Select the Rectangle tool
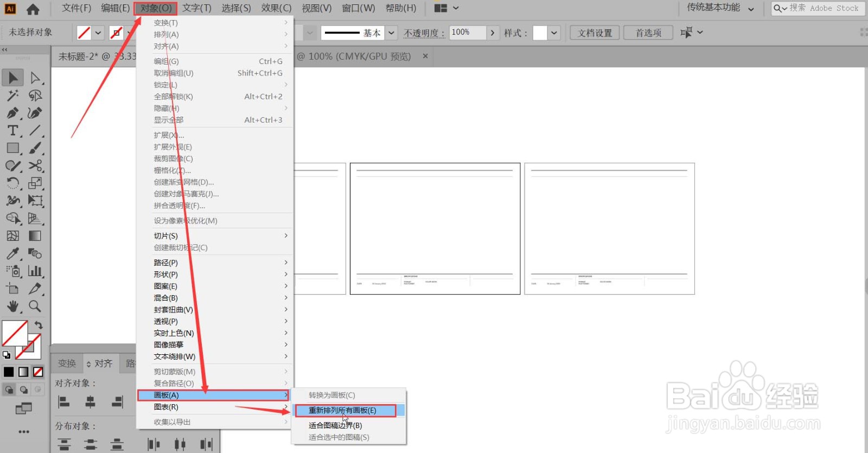The width and height of the screenshot is (868, 453). (x=12, y=148)
